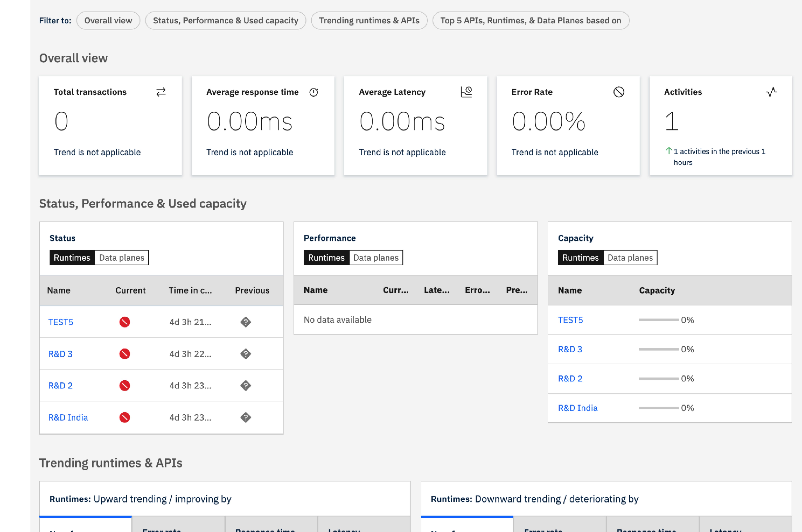Click the Activities pulse icon

point(771,92)
